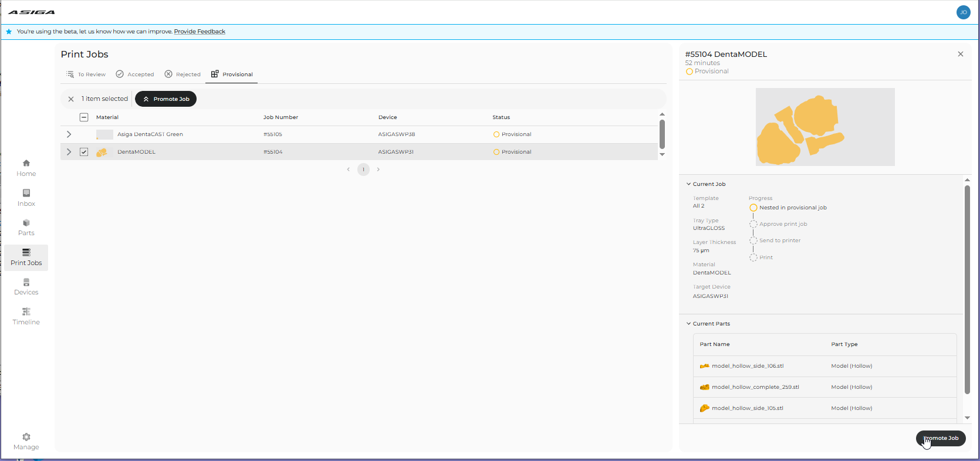The height and width of the screenshot is (461, 980).
Task: Select job number #55105 cell
Action: point(273,134)
